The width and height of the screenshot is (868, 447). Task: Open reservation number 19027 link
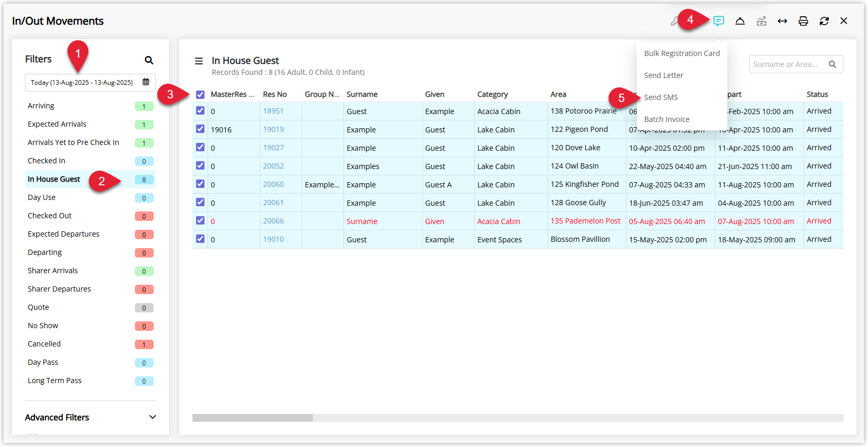[x=273, y=148]
